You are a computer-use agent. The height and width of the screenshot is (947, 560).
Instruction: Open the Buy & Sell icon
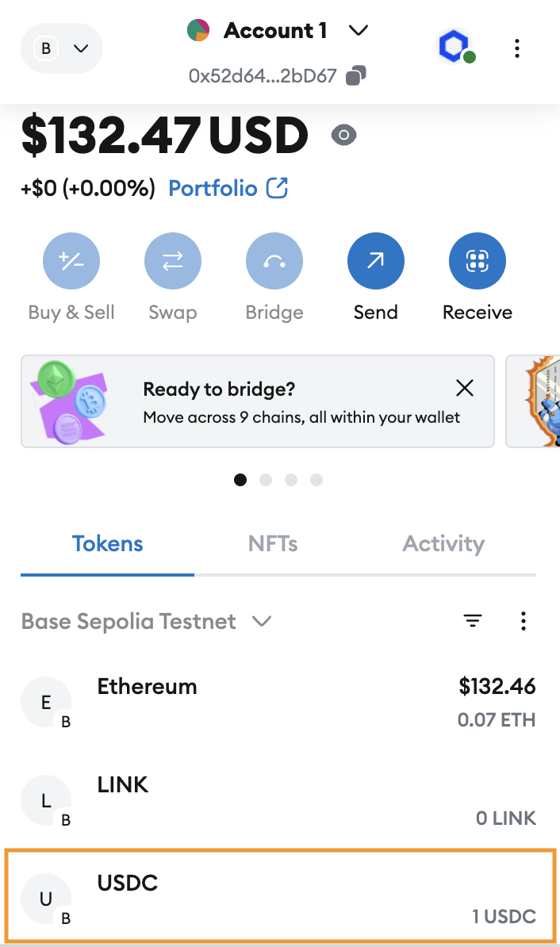point(71,260)
